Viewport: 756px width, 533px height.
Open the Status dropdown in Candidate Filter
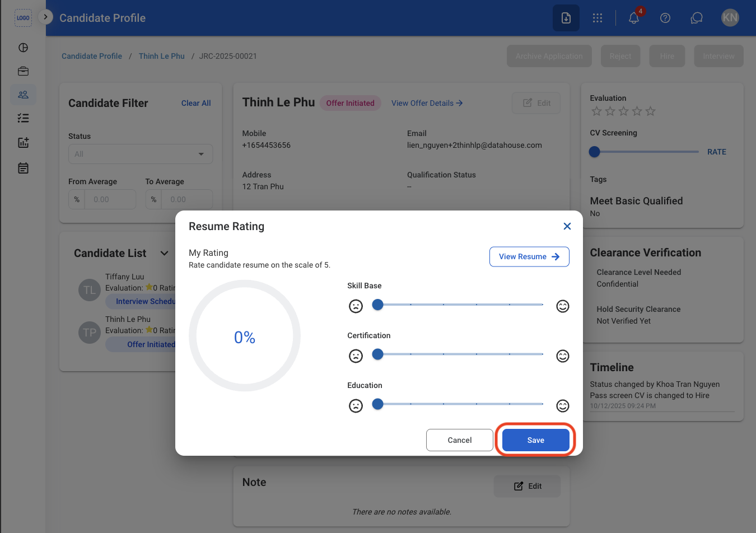(x=141, y=154)
